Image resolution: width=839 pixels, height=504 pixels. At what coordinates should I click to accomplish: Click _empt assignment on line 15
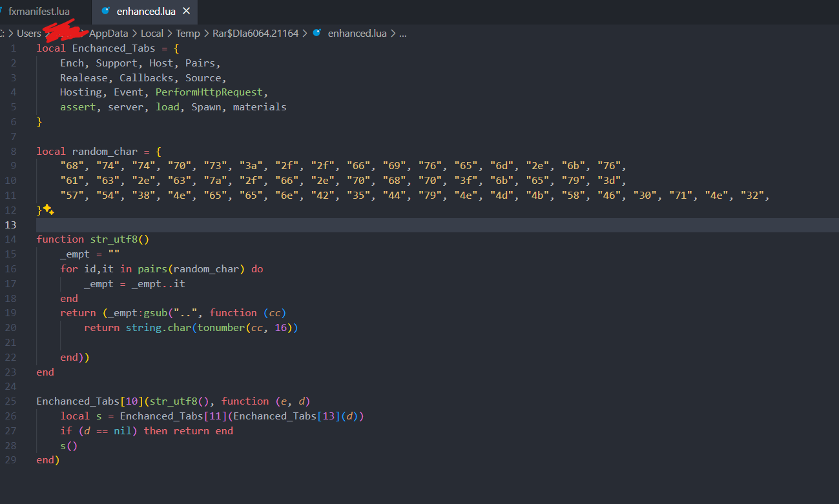[90, 254]
